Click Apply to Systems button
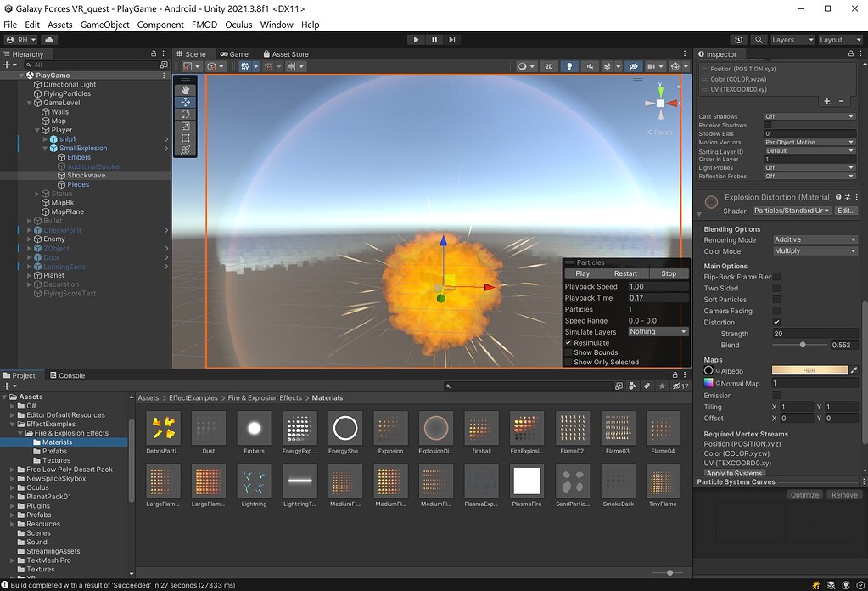Screen dimensions: 868x591 735,473
